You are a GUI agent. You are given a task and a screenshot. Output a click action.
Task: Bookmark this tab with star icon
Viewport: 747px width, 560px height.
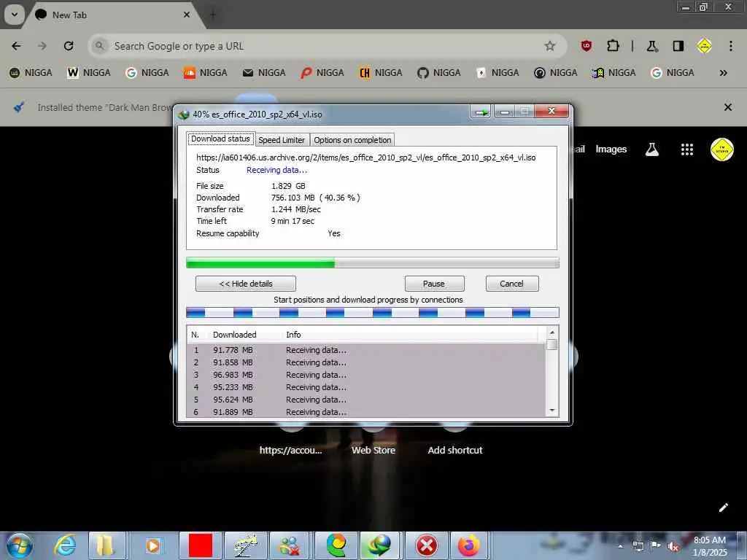(550, 46)
